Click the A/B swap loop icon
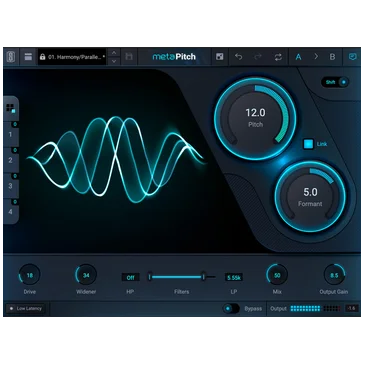 (x=278, y=57)
